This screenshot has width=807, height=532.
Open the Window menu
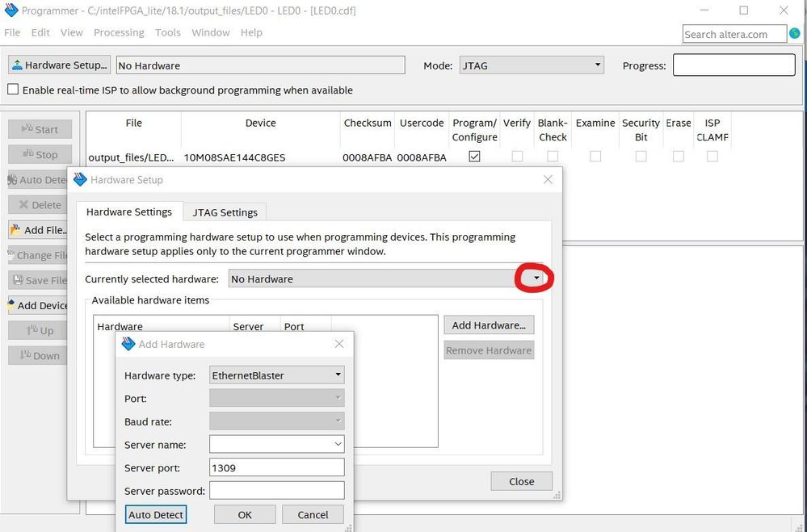pyautogui.click(x=211, y=32)
